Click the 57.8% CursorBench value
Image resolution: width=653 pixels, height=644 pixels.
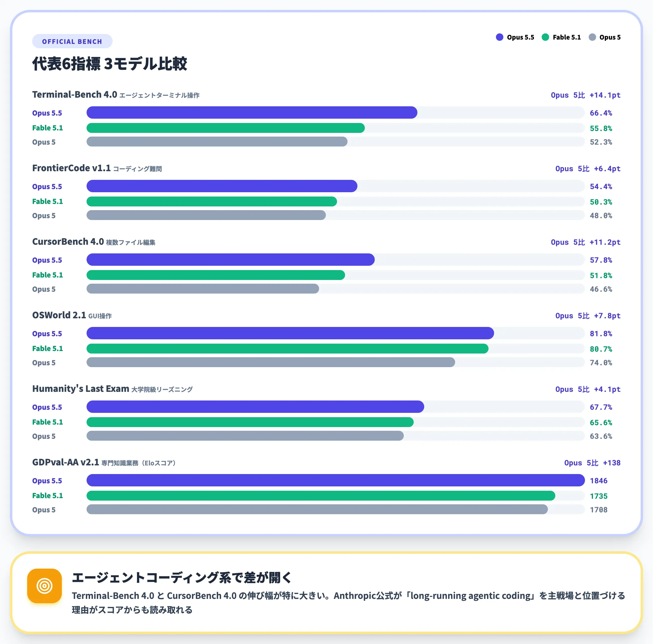601,260
